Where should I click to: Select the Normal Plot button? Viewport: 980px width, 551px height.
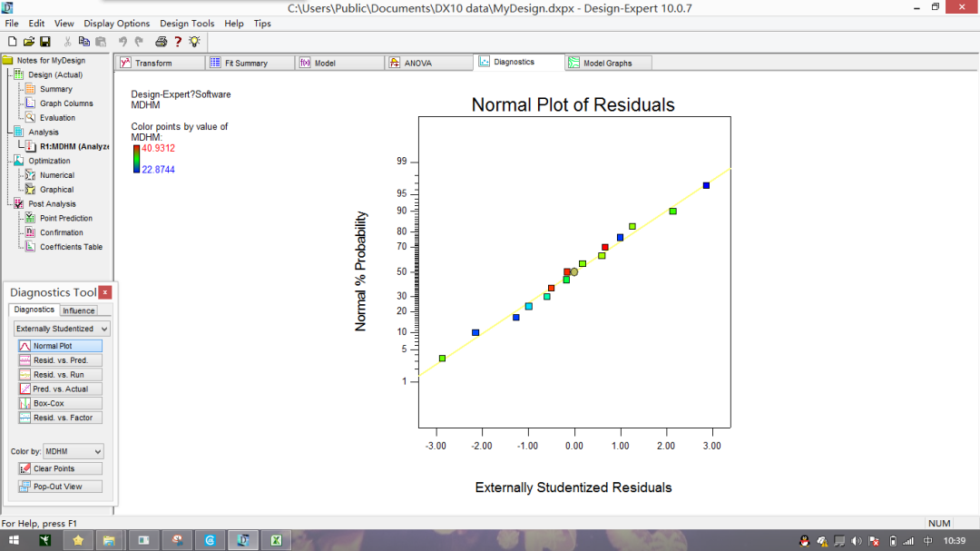coord(60,346)
